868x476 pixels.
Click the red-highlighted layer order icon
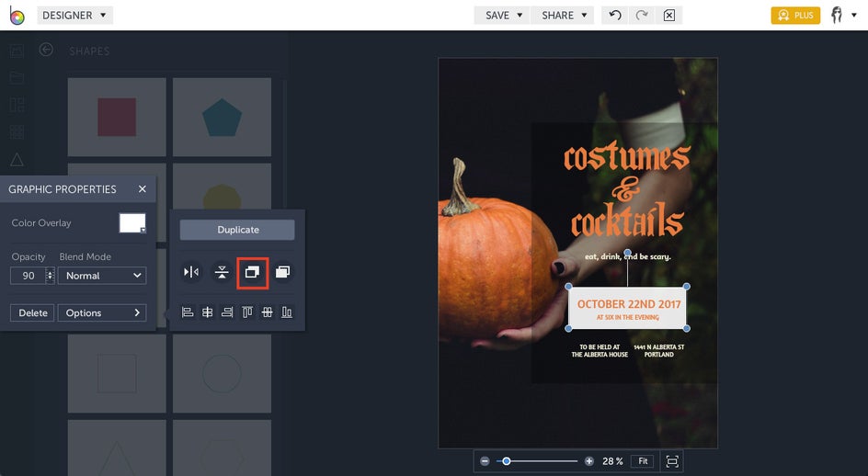coord(252,272)
